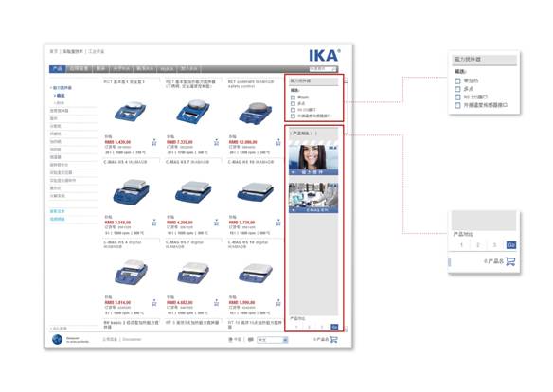The height and width of the screenshot is (392, 553).
Task: Tick the second filter checkbox in the sidebar
Action: coord(293,103)
